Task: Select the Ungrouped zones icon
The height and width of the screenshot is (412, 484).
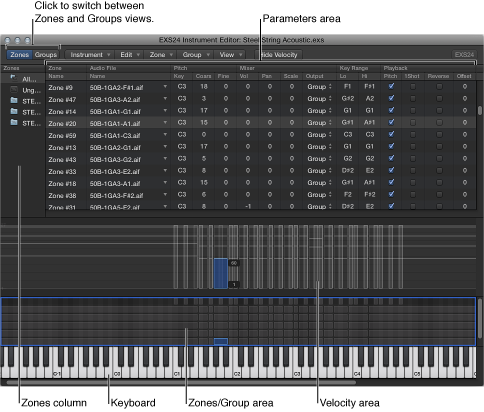Action: click(14, 89)
